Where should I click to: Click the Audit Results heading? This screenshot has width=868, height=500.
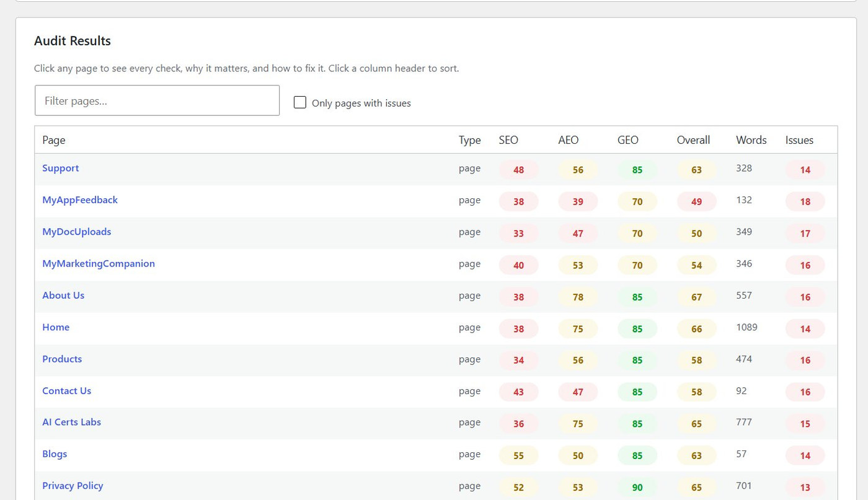[x=73, y=41]
